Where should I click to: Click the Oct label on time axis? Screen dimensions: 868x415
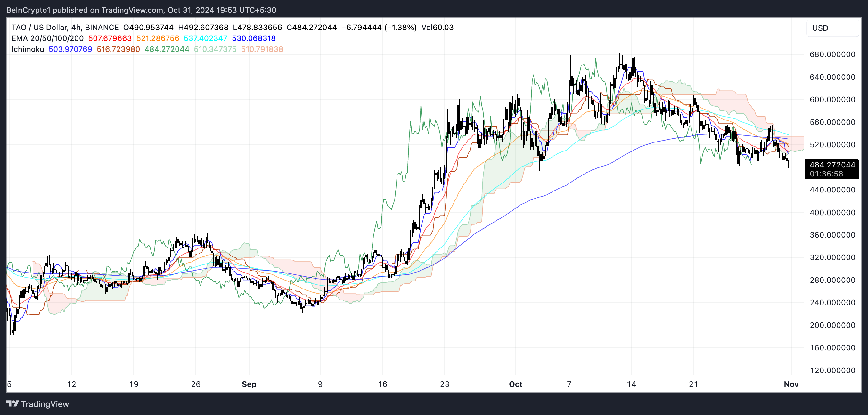click(516, 384)
